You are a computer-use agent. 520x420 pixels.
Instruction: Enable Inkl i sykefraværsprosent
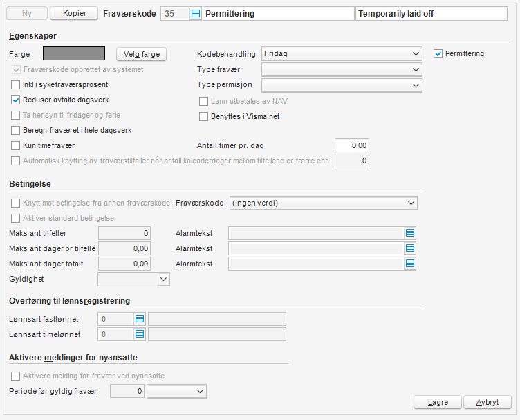pyautogui.click(x=16, y=85)
